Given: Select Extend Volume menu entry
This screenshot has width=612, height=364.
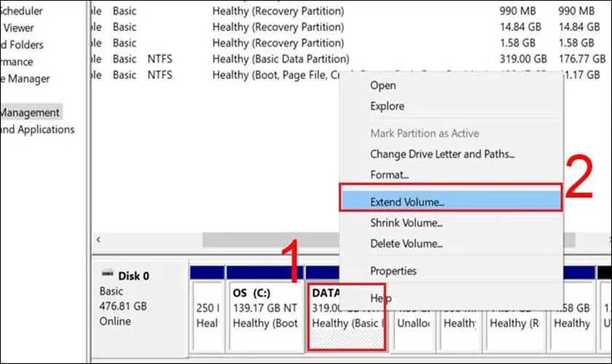Looking at the screenshot, I should coord(407,201).
